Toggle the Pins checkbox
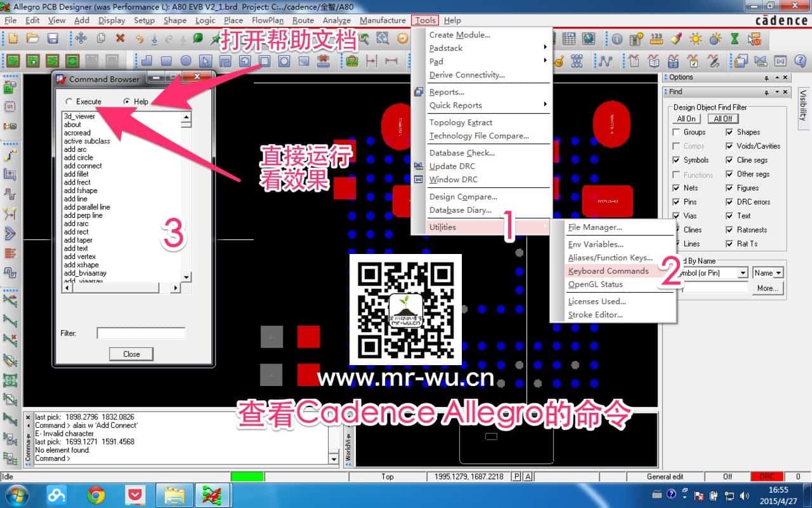The image size is (812, 508). click(x=676, y=202)
